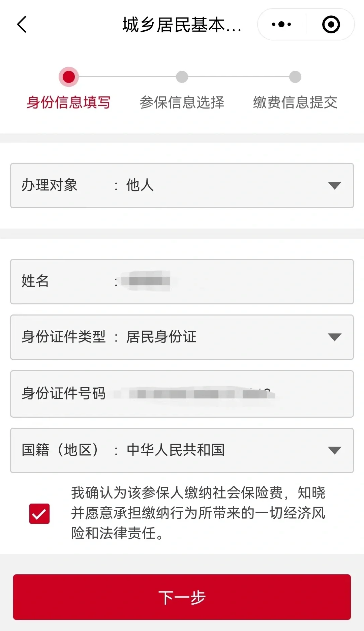Click the gray step dot above 参保信息选择
The height and width of the screenshot is (631, 364).
pyautogui.click(x=182, y=77)
